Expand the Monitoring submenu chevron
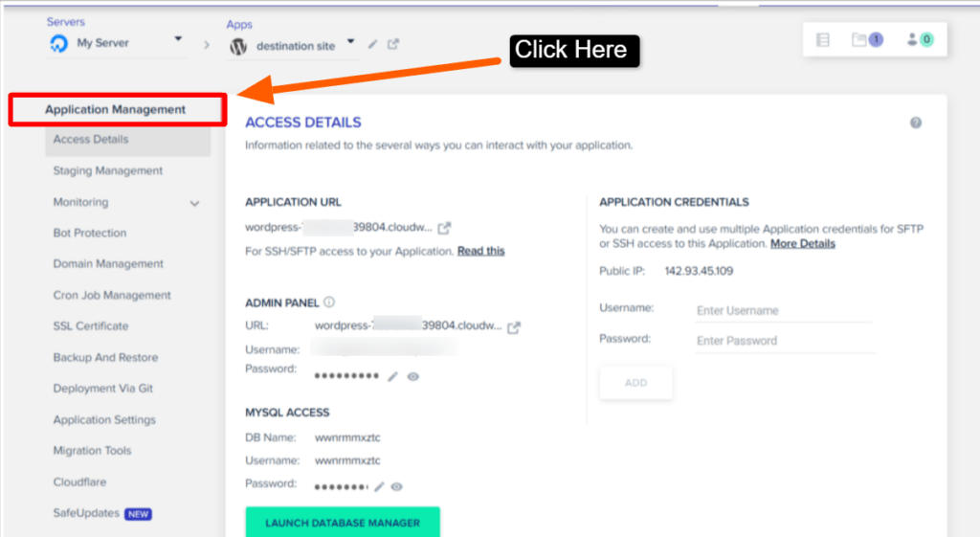Screen dimensions: 980x537 pos(195,203)
